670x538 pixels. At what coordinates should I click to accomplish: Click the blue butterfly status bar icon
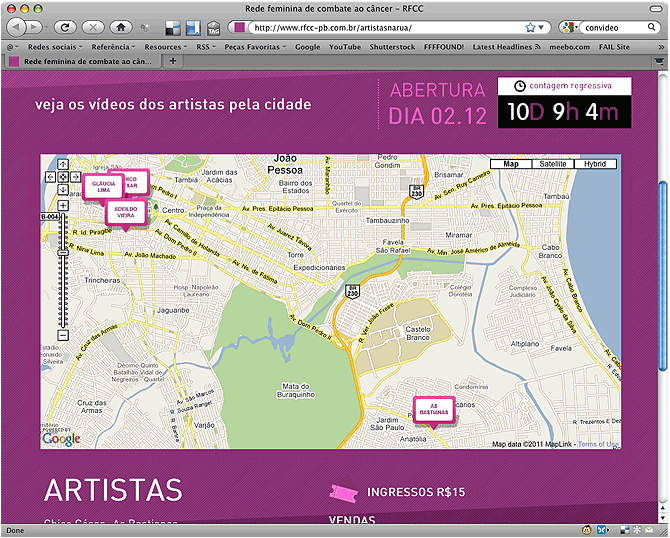coord(602,530)
